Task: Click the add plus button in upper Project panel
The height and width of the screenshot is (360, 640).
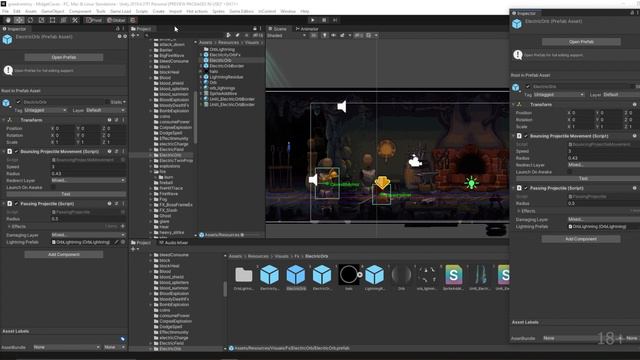Action: pyautogui.click(x=134, y=36)
